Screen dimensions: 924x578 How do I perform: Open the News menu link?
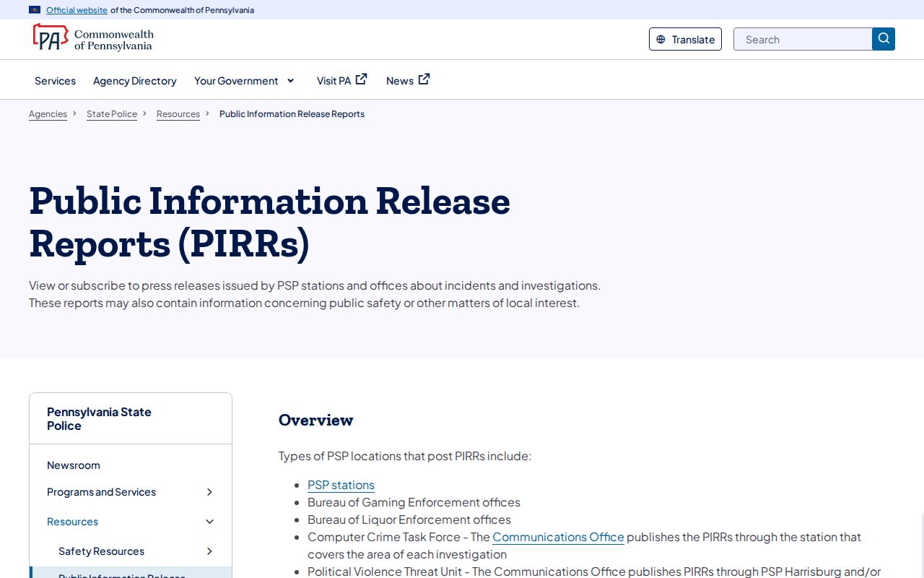[400, 81]
